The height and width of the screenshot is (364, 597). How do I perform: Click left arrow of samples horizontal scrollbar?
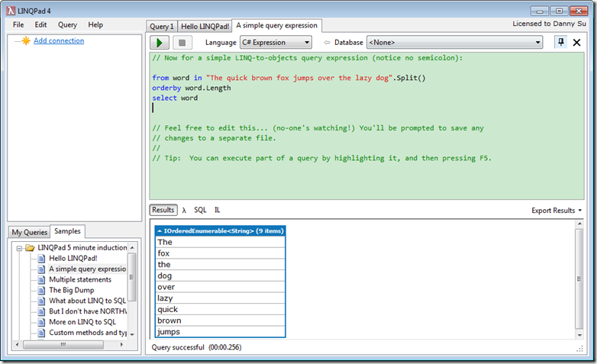[x=17, y=345]
